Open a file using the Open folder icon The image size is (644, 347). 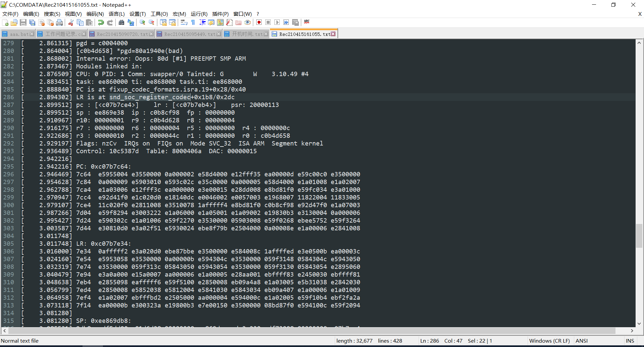point(14,22)
